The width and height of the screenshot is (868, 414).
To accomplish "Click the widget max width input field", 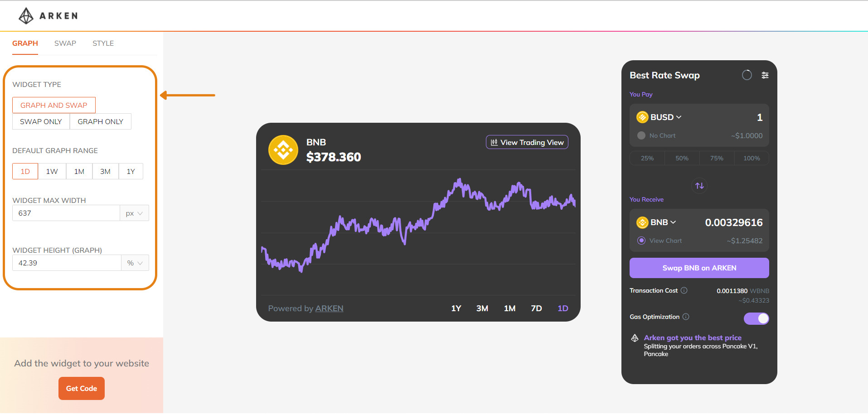I will click(x=66, y=213).
